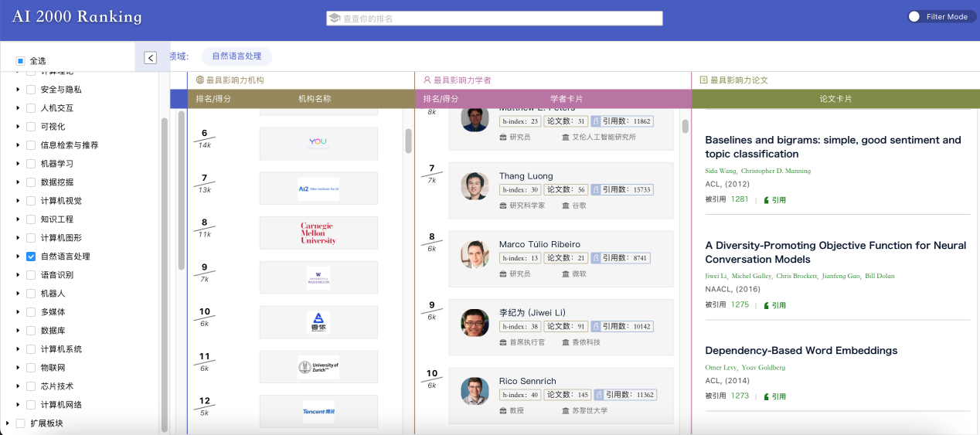Expand the 扩展板块 tree node arrow

(7, 423)
